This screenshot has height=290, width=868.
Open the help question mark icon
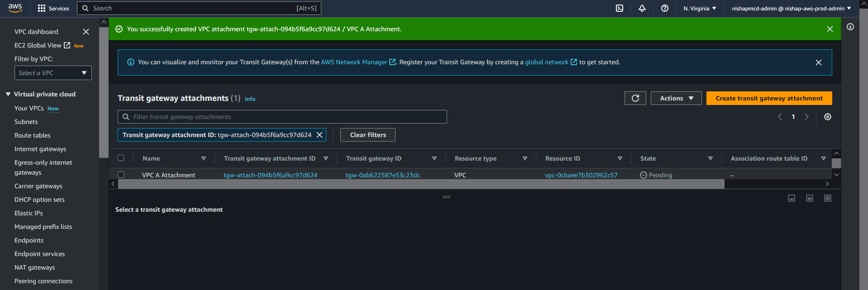click(x=664, y=8)
